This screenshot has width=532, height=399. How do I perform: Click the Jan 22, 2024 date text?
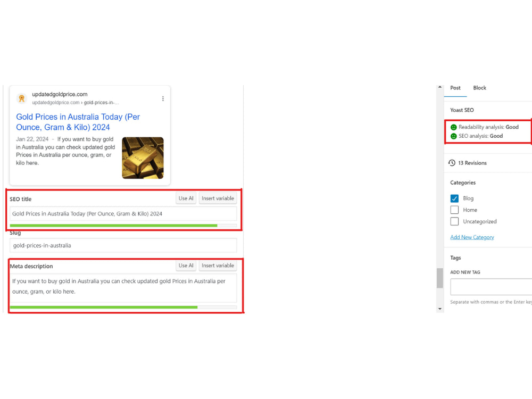[32, 139]
